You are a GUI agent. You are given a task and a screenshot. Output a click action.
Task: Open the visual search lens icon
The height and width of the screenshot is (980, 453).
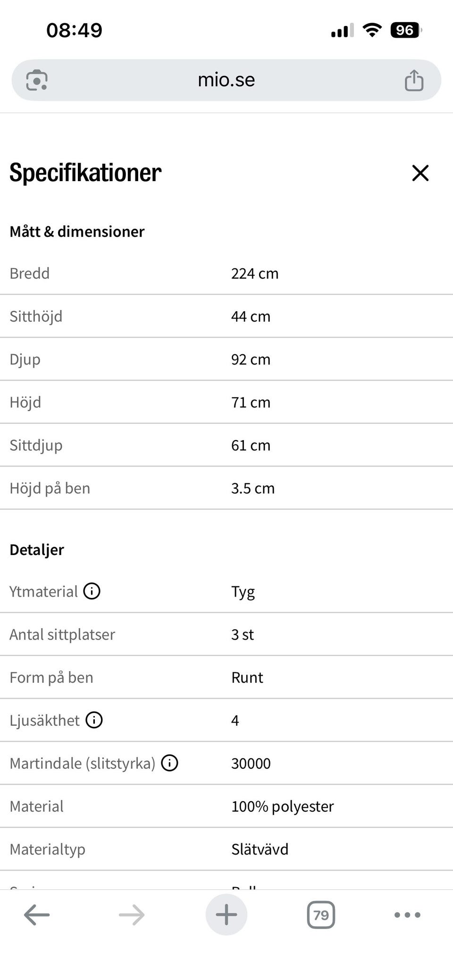37,80
